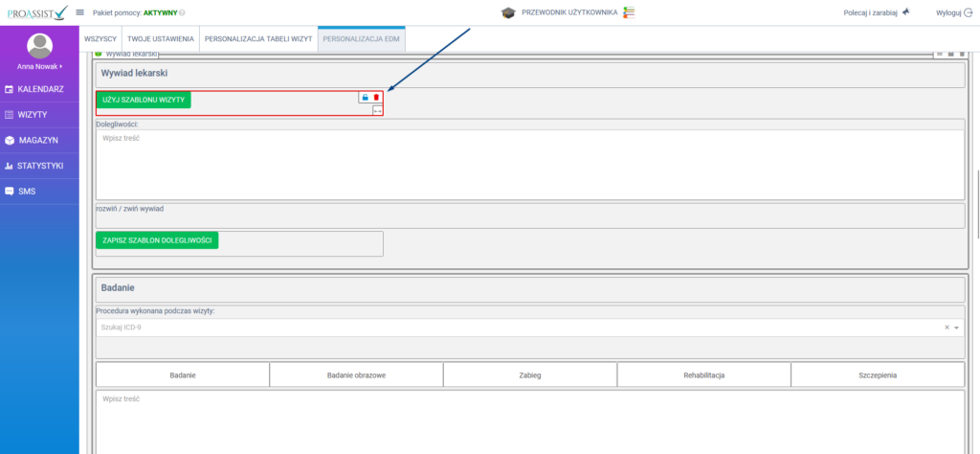This screenshot has height=454, width=980.
Task: Click the Dolegliwości text area
Action: (529, 165)
